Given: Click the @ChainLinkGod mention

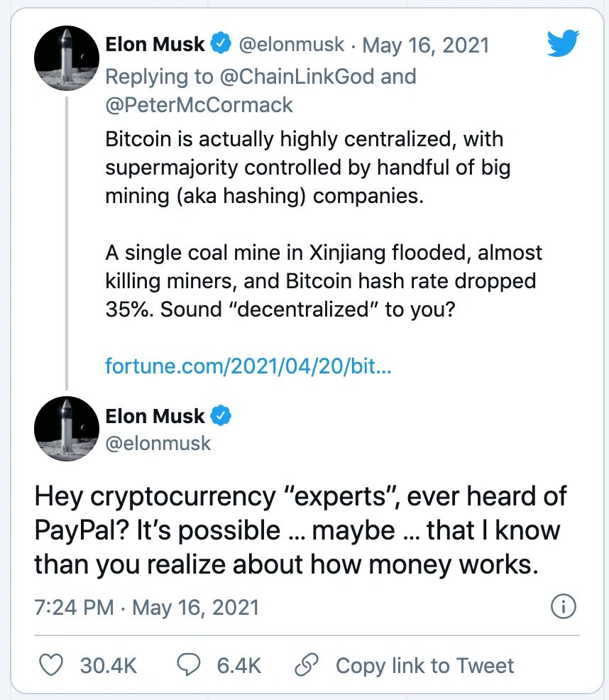Looking at the screenshot, I should [293, 76].
